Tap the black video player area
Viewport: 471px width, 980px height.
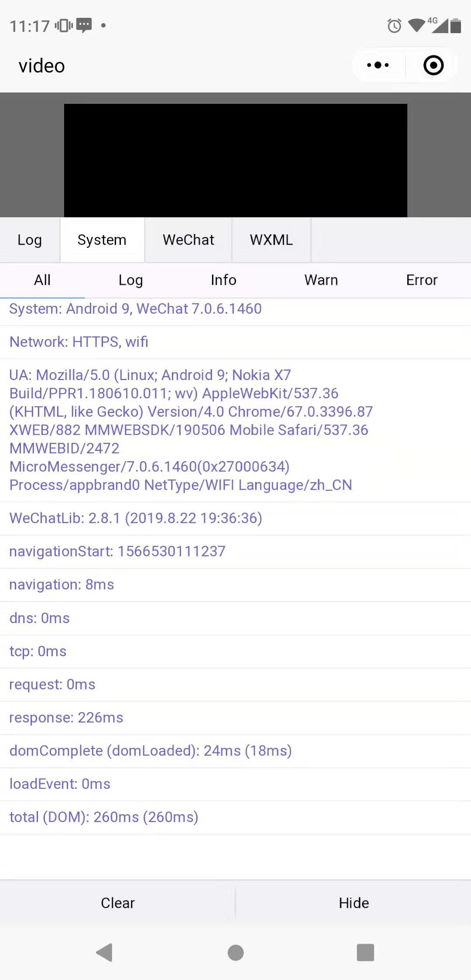[x=235, y=160]
